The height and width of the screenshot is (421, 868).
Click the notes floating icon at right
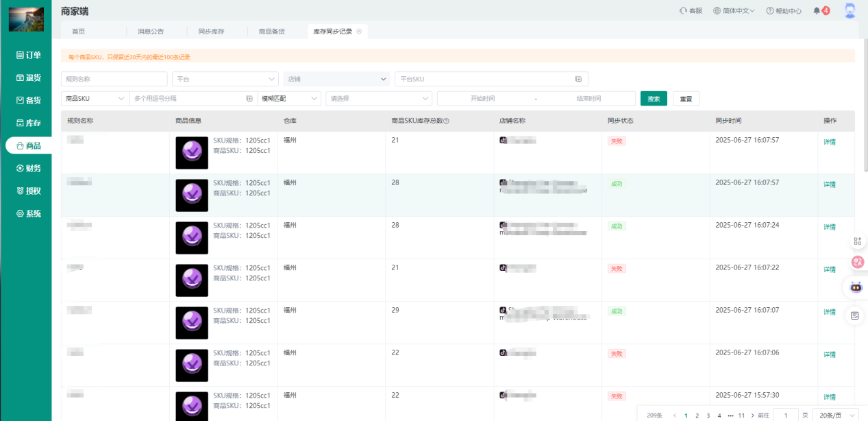[x=855, y=315]
